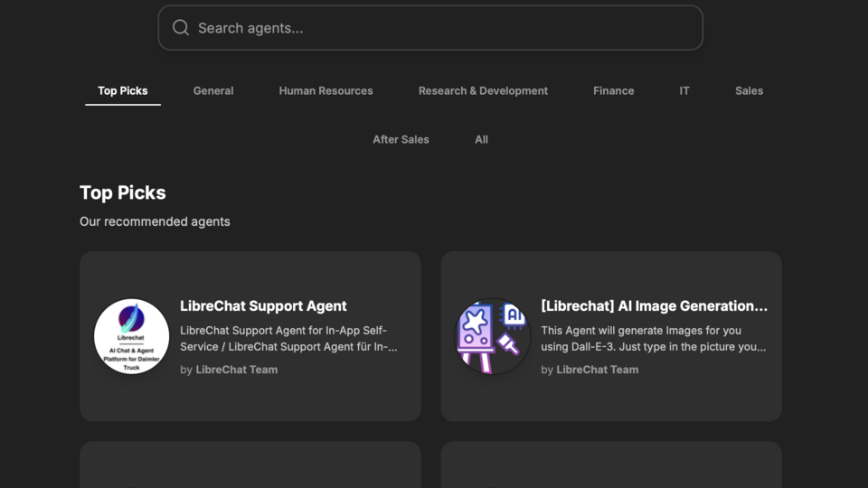Open the Human Resources tab
The height and width of the screenshot is (488, 868).
326,90
